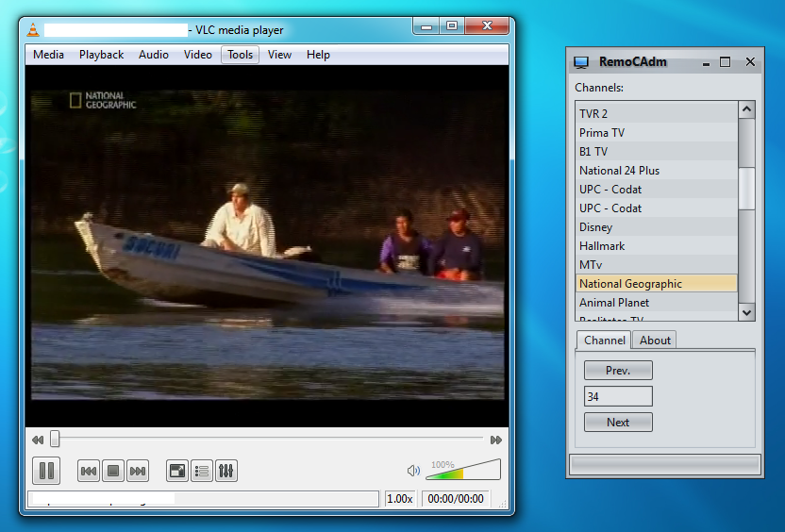Click the 1.00x playback speed indicator
This screenshot has height=532, width=785.
point(400,499)
